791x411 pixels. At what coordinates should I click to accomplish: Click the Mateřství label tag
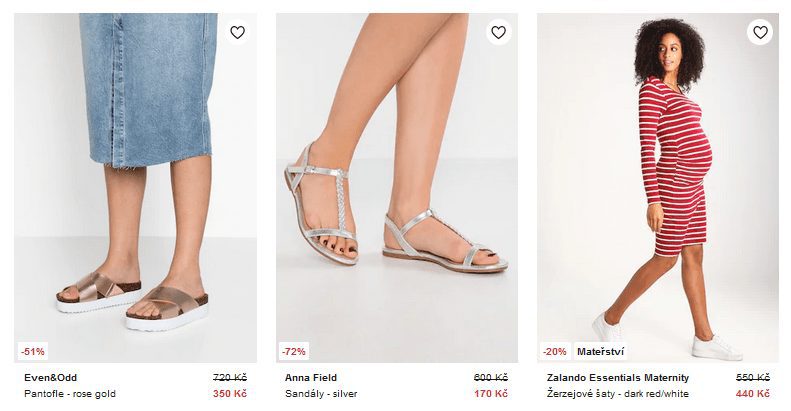click(600, 351)
